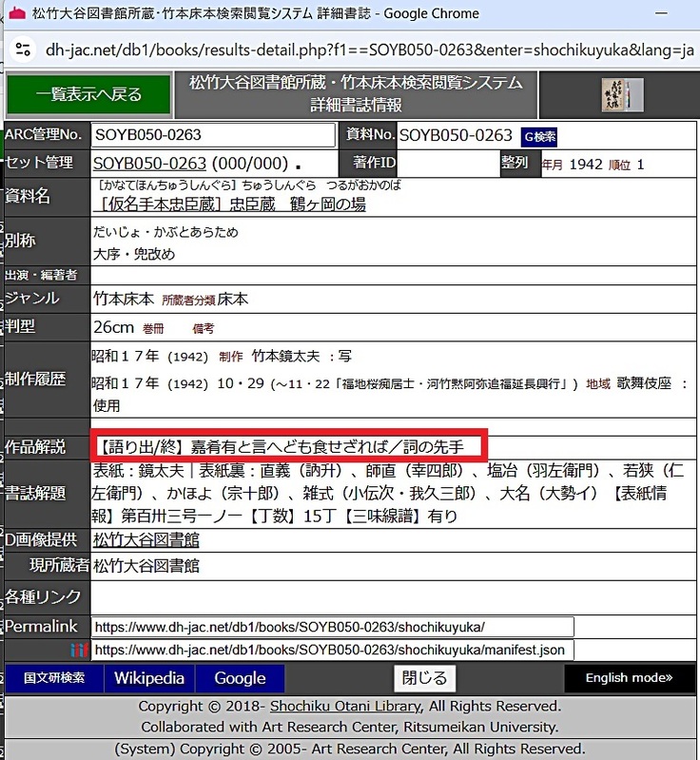Click the 松竹大谷図書館 image provider link
This screenshot has height=760, width=700.
(x=146, y=540)
